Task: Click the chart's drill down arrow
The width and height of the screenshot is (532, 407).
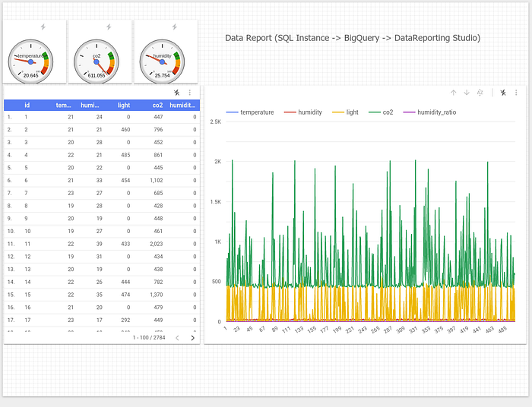Action: click(x=467, y=93)
